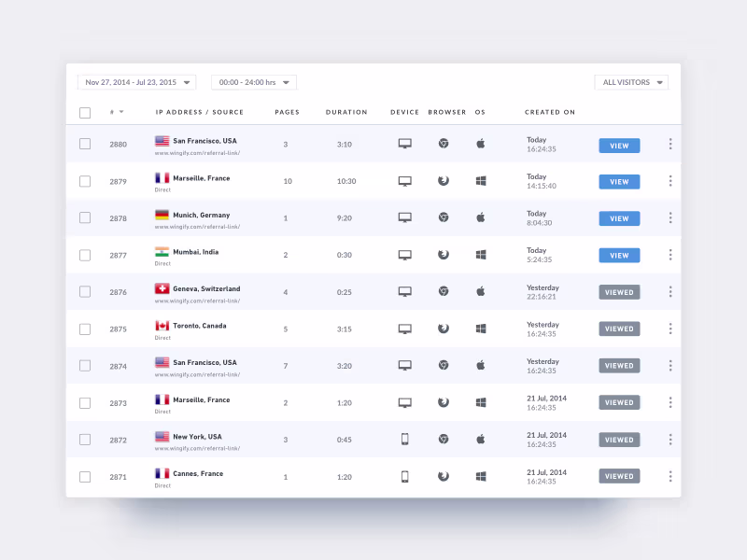Open more options menu for row 2878
Screen dimensions: 747x560
[x=670, y=217]
